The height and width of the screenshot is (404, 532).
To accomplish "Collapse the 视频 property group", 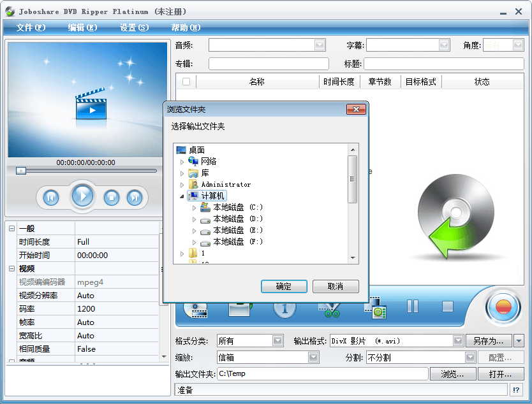I will coord(11,268).
